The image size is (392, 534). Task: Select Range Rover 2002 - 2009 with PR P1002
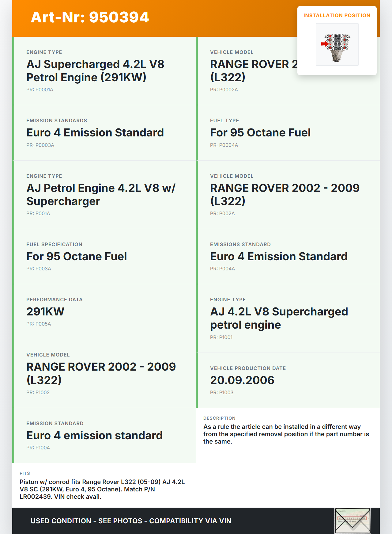[x=101, y=373]
